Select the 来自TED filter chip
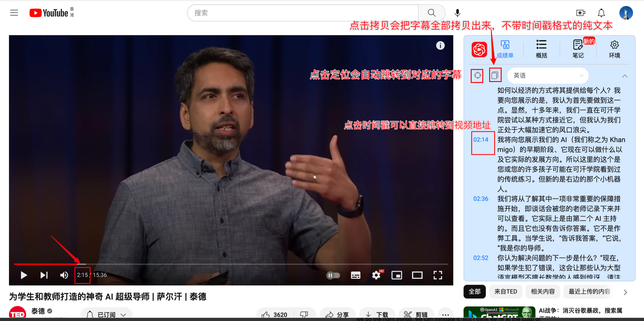Image resolution: width=644 pixels, height=321 pixels. tap(505, 291)
